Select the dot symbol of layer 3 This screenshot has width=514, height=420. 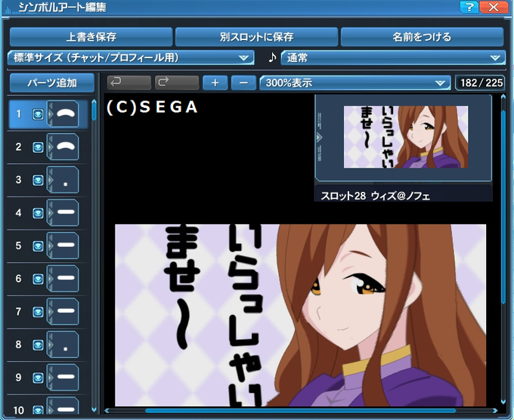pyautogui.click(x=63, y=180)
